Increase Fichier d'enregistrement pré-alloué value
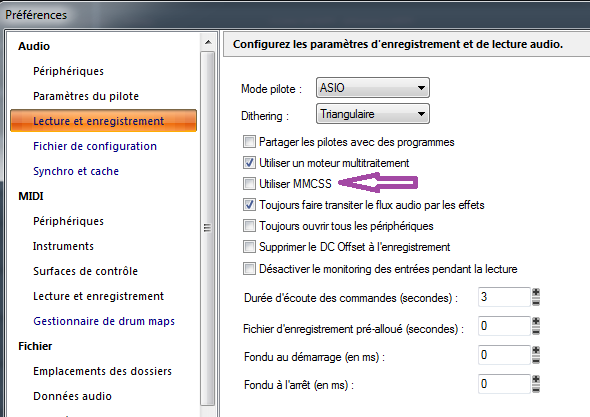The width and height of the screenshot is (590, 417). [536, 322]
